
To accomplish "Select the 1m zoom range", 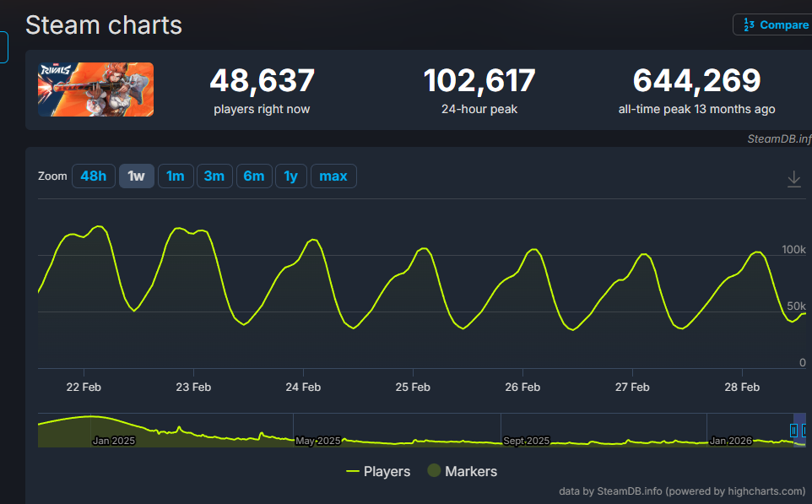I will 176,176.
